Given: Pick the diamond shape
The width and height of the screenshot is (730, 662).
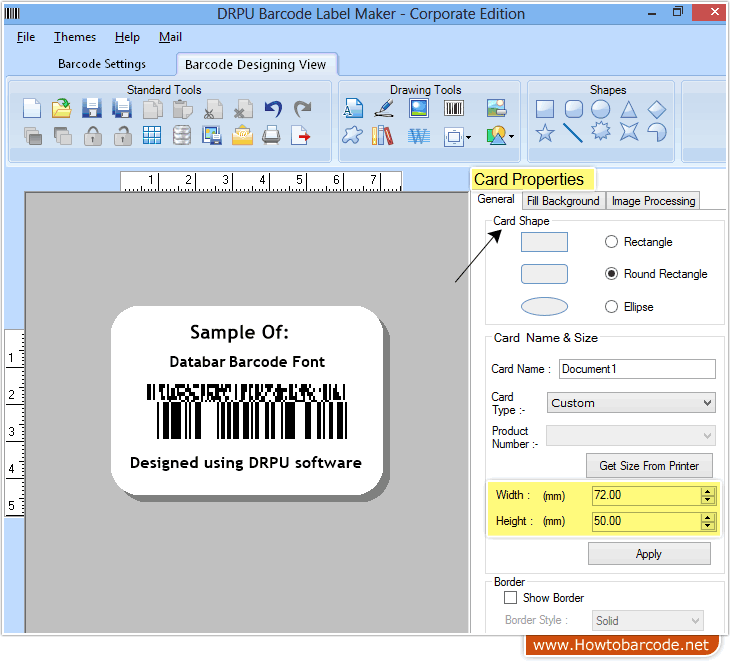Looking at the screenshot, I should tap(657, 109).
